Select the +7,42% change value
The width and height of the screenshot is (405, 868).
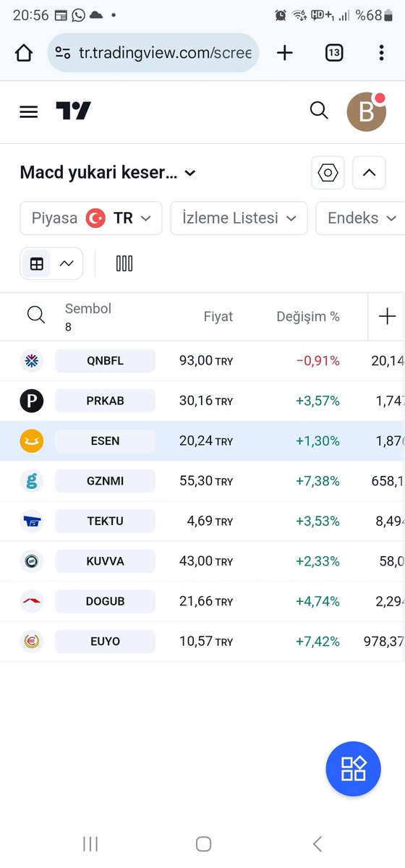click(317, 641)
